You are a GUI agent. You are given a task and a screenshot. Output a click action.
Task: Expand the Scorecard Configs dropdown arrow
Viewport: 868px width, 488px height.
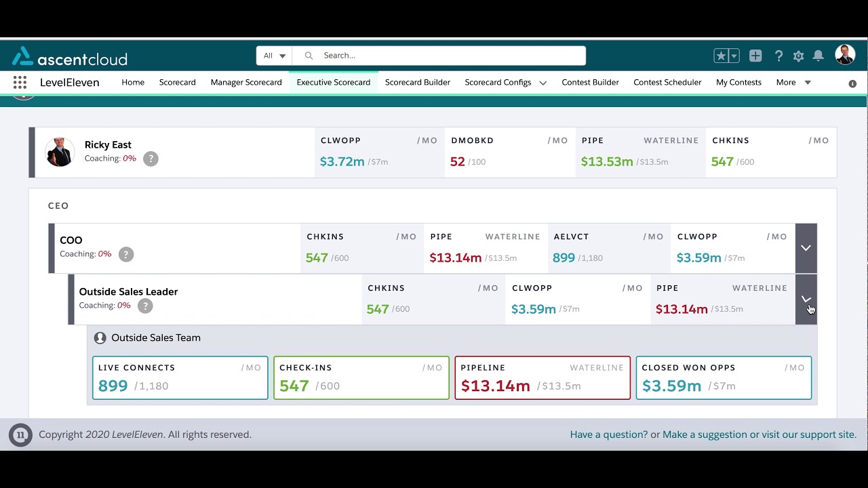(543, 83)
